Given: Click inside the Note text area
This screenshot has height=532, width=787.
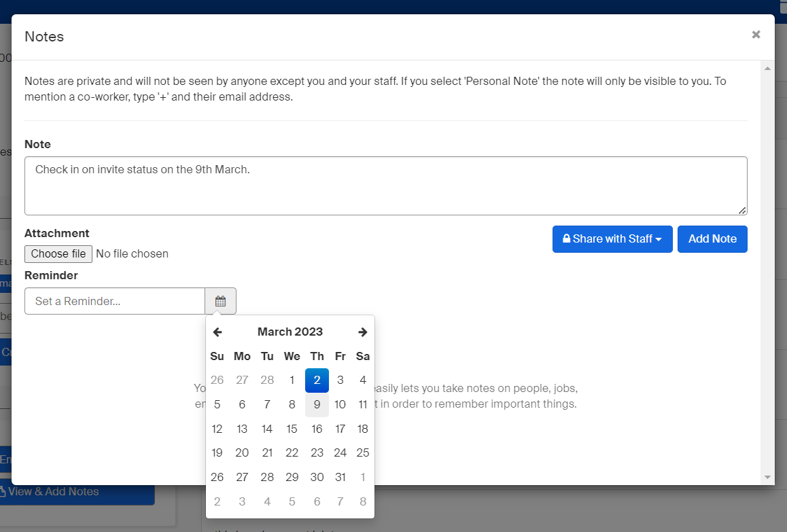Looking at the screenshot, I should pos(385,185).
